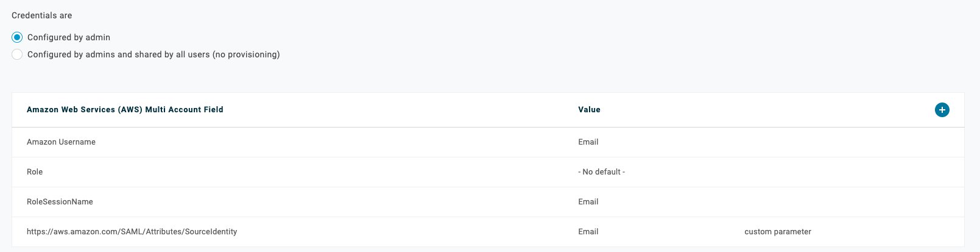Click the 'Credentials are' heading

(x=42, y=15)
